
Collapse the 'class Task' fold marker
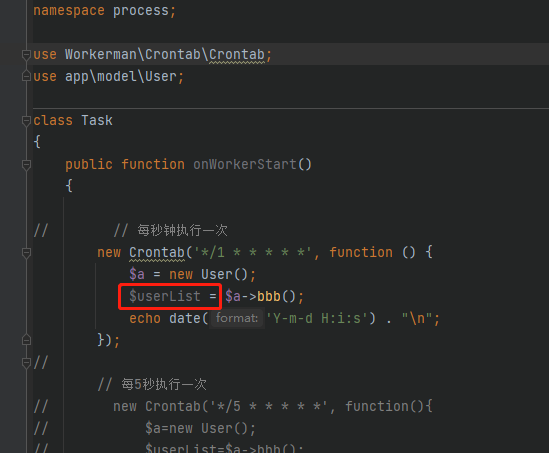coord(26,121)
